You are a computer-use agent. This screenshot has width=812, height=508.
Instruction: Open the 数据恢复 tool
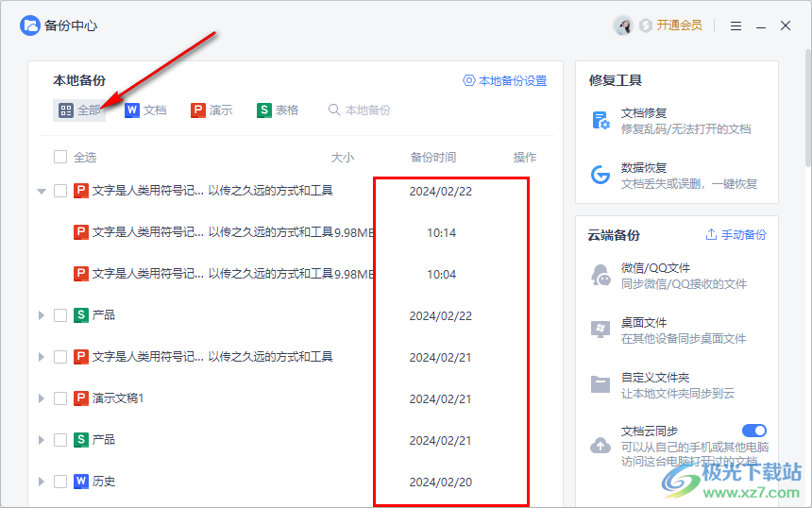coord(673,175)
